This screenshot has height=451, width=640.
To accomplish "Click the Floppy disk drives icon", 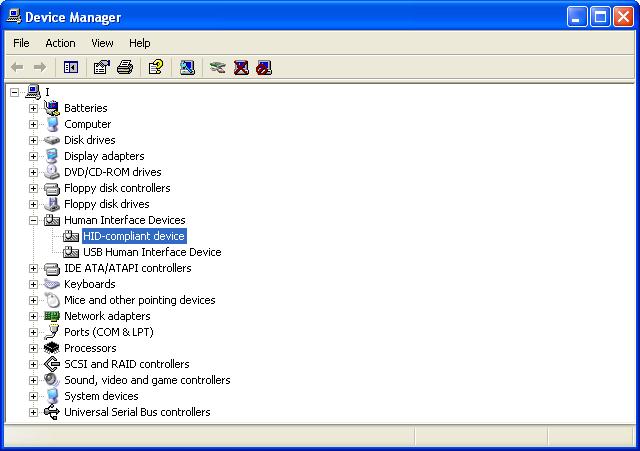I will [52, 204].
